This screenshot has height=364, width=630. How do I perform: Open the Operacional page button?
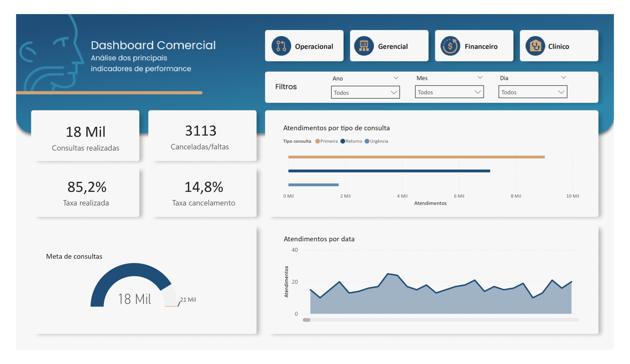pos(314,46)
